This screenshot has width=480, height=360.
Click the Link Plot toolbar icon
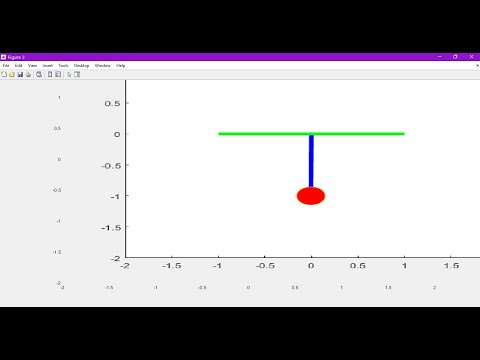click(x=50, y=74)
